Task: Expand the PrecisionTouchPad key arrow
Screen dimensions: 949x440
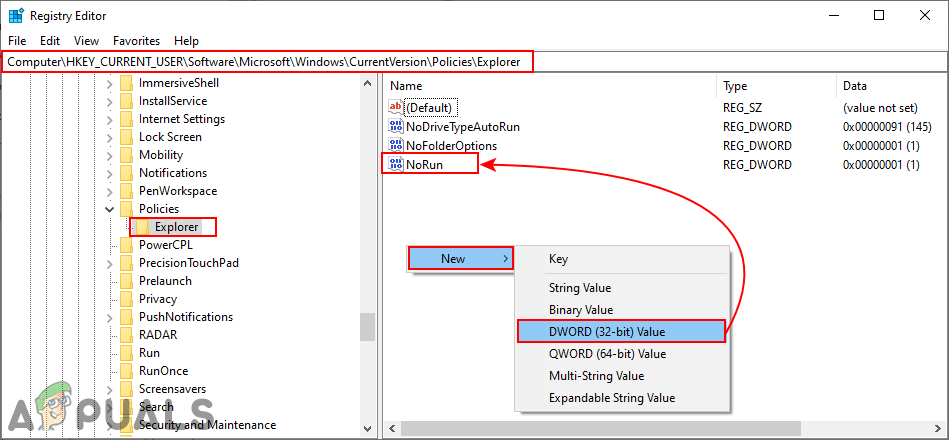Action: (x=109, y=263)
